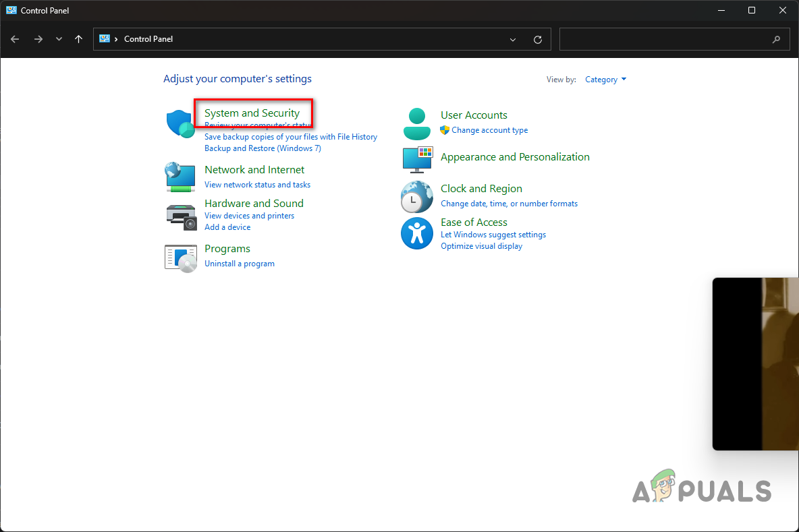The width and height of the screenshot is (799, 532).
Task: Click the refresh icon in the address bar
Action: point(538,39)
